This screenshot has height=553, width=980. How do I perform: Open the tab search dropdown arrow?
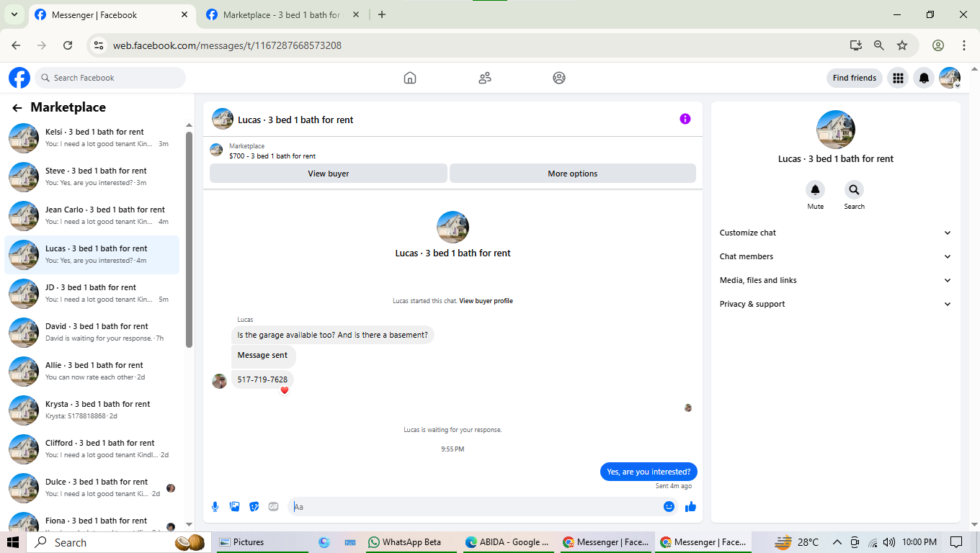(14, 14)
